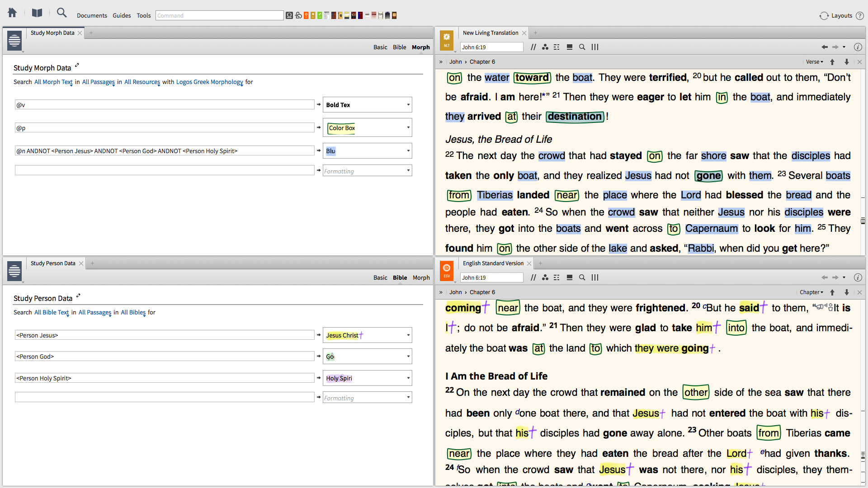868x488 pixels.
Task: Select the Color Box highlight swatch
Action: coord(342,128)
